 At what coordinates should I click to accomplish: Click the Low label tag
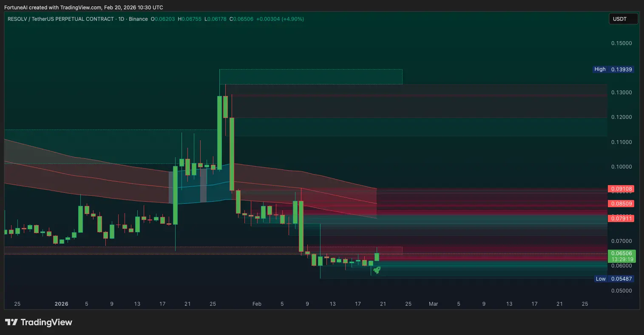point(601,279)
